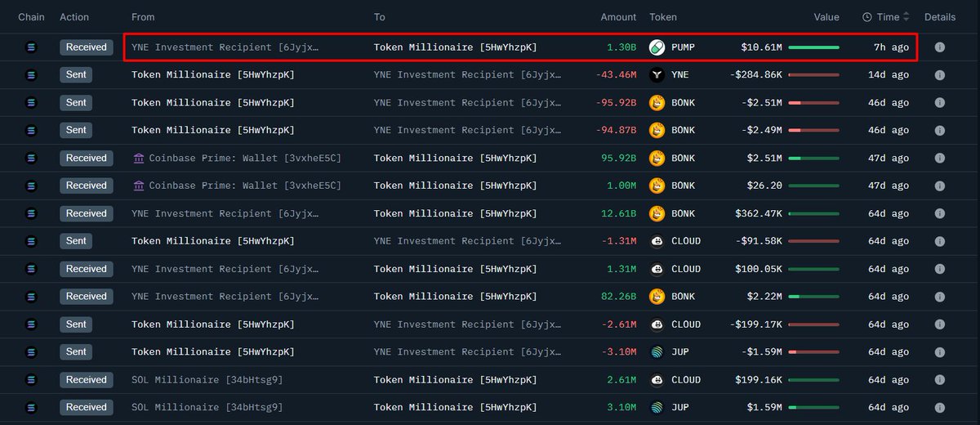
Task: Sort by the Amount column header
Action: (x=618, y=17)
